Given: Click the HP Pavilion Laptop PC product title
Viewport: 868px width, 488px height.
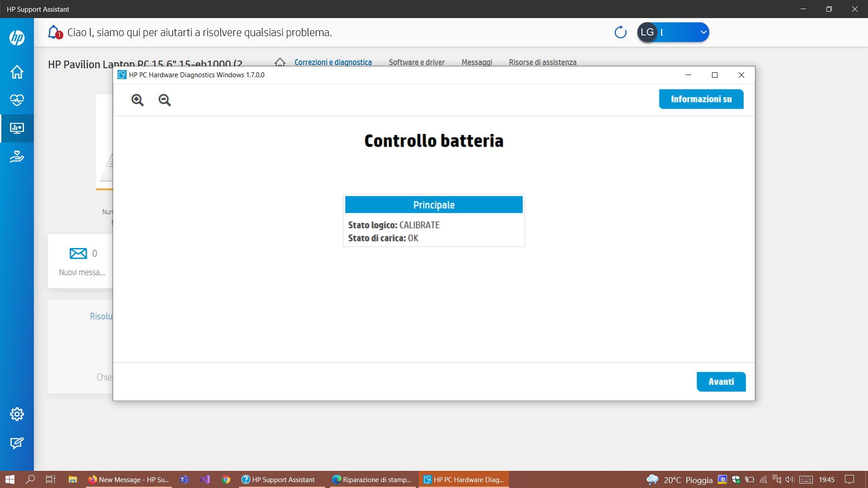Looking at the screenshot, I should point(145,64).
